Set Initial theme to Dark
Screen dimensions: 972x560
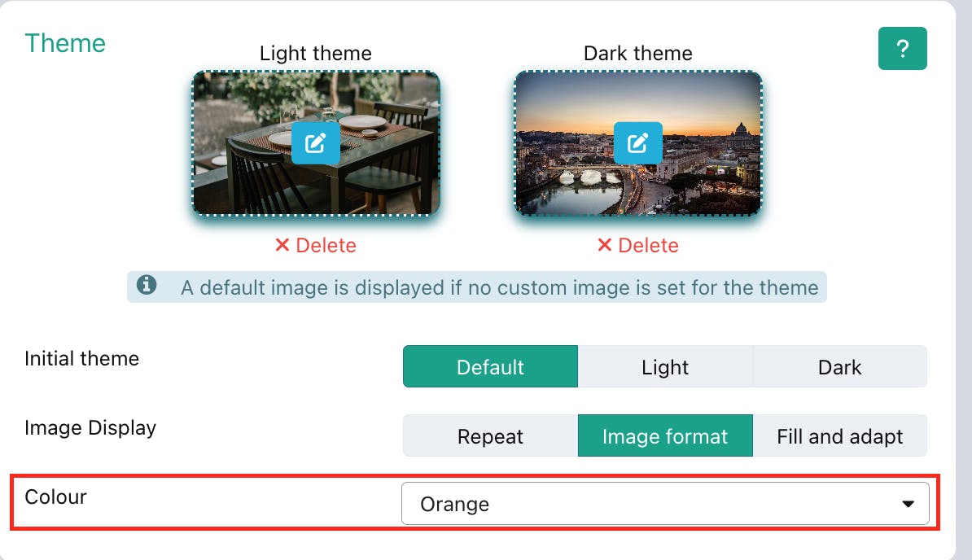tap(839, 366)
